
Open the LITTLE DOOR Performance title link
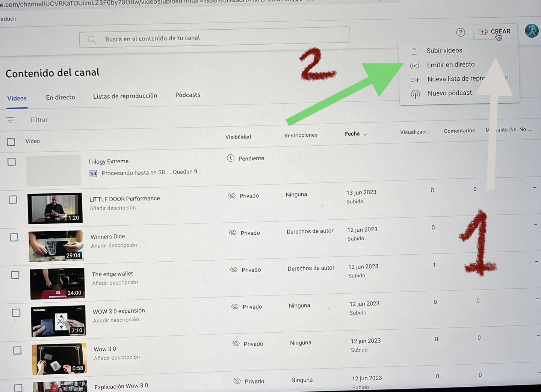coord(124,199)
